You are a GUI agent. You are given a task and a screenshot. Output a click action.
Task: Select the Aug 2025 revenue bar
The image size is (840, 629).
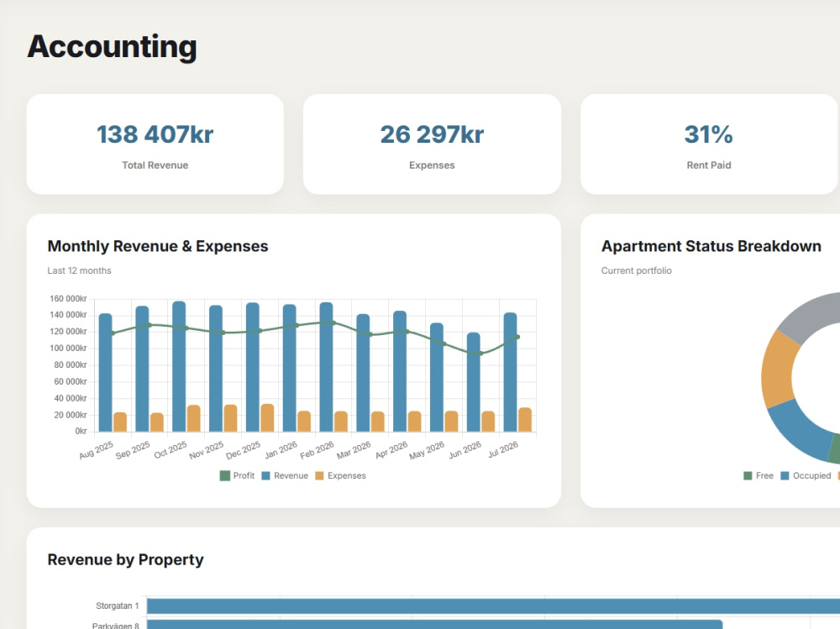106,372
